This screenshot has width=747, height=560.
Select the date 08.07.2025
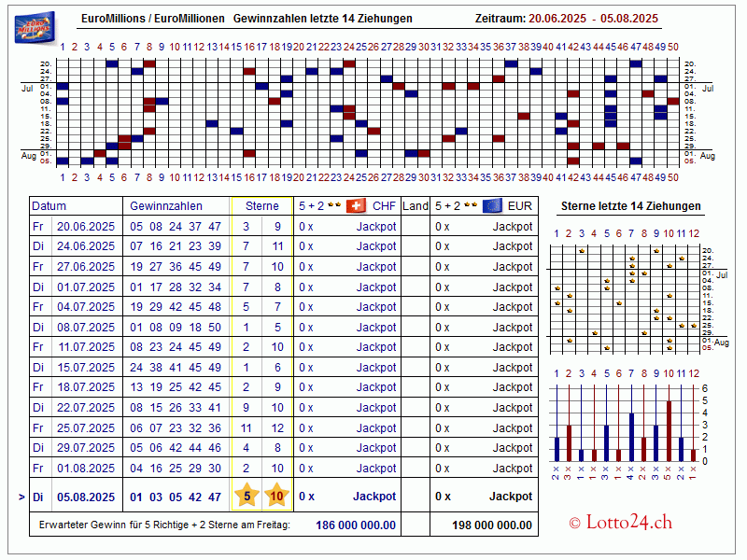pos(86,328)
